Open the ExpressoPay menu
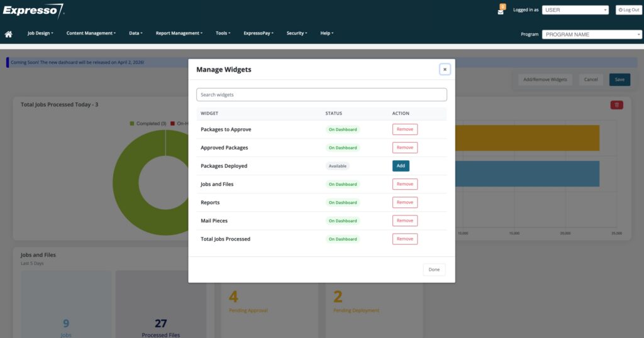644x338 pixels. click(258, 33)
